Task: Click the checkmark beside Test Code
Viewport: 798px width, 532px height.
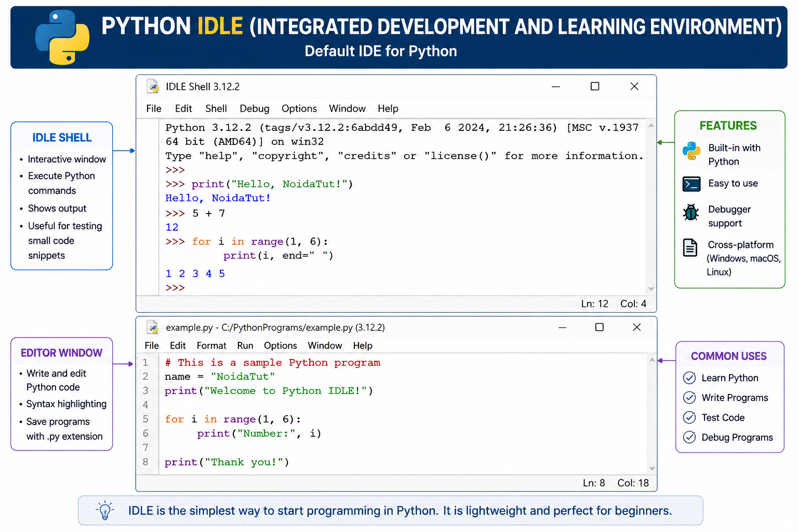Action: [x=689, y=417]
